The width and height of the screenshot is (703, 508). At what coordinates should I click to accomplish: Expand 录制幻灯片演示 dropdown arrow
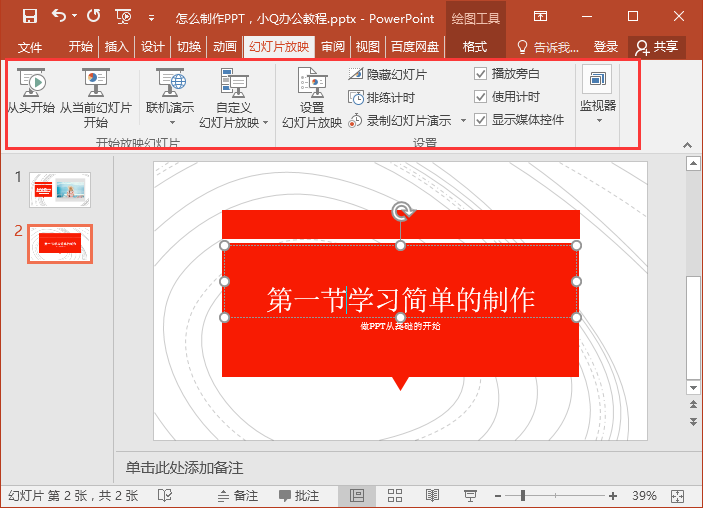pos(464,121)
